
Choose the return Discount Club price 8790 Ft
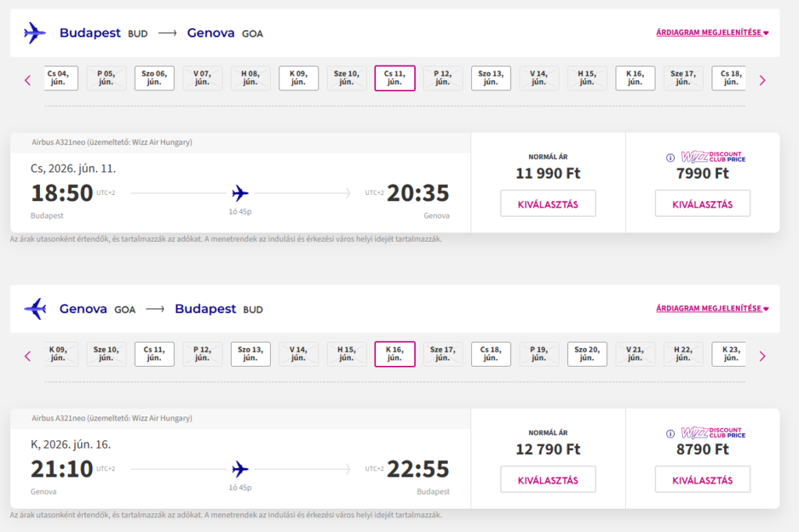(x=702, y=480)
